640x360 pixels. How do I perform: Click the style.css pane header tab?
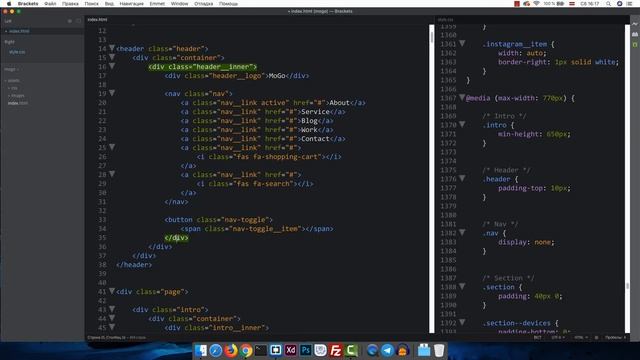pyautogui.click(x=445, y=19)
